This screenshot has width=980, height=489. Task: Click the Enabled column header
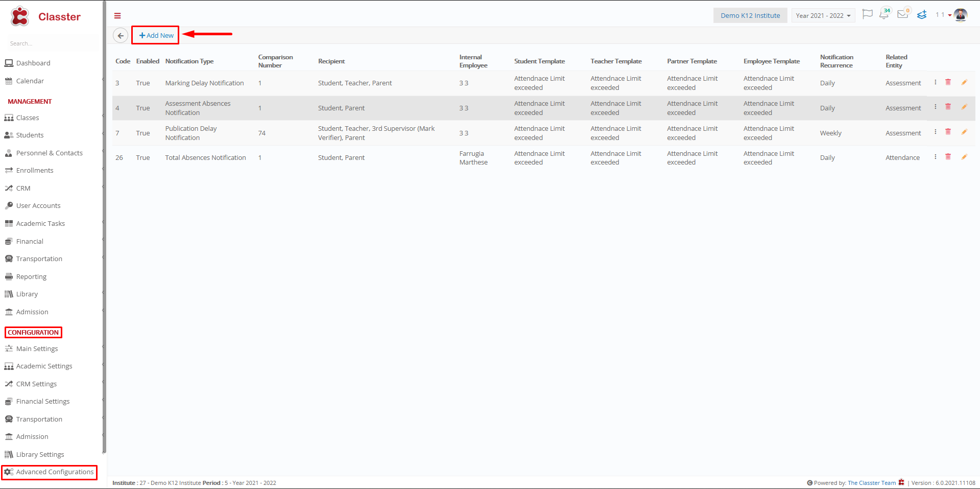tap(148, 61)
